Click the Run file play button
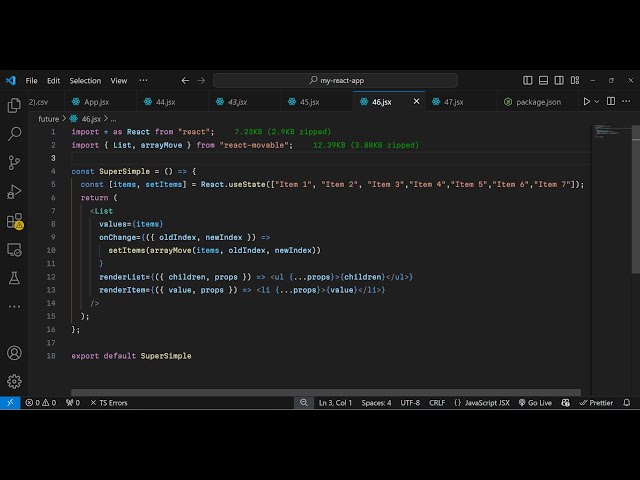Viewport: 640px width, 480px height. coord(586,102)
